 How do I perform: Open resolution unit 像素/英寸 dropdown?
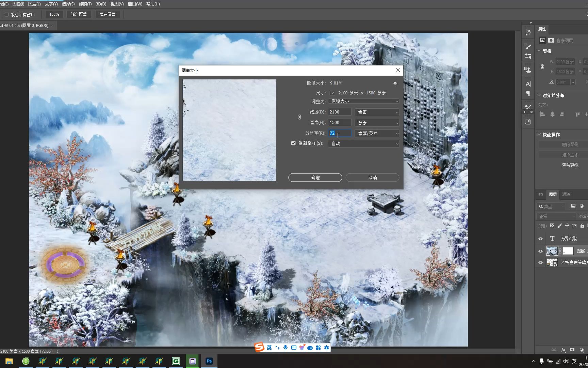[x=377, y=133]
